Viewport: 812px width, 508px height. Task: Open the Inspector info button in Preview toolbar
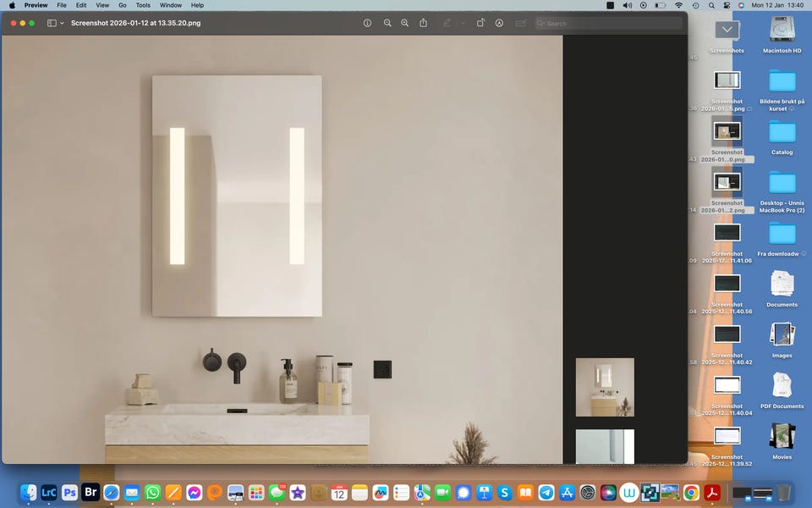coord(367,24)
